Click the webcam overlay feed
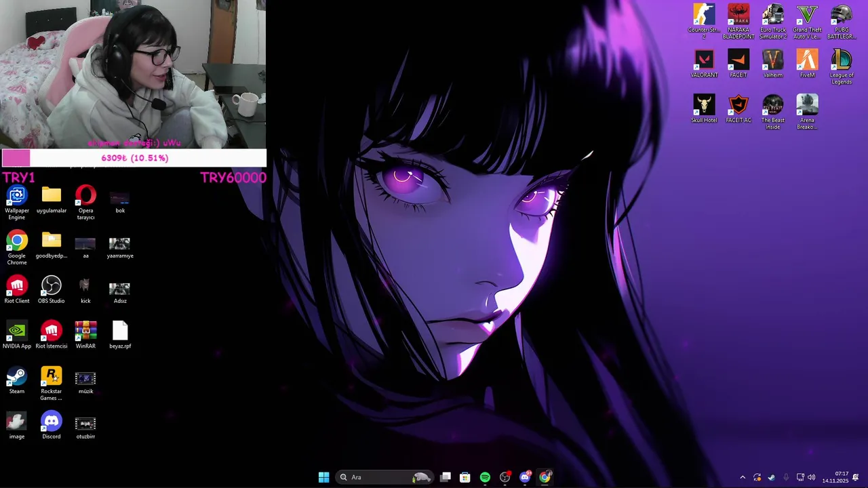This screenshot has height=488, width=868. pos(133,74)
